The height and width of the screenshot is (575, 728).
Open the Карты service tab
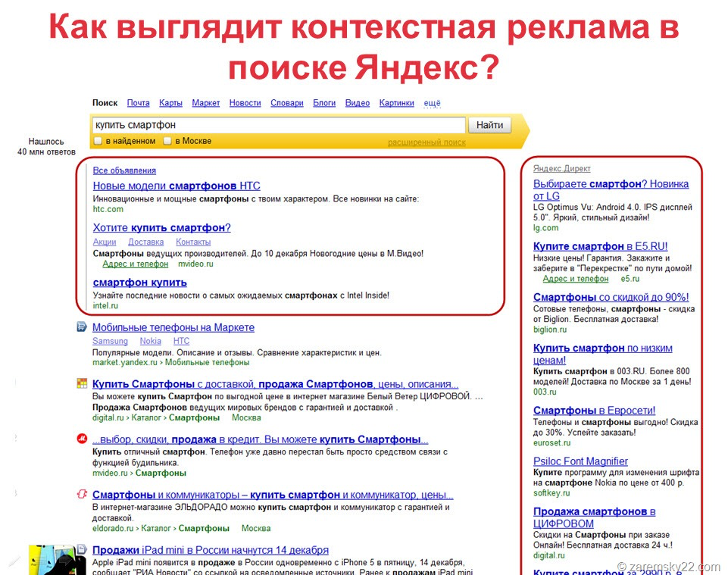click(171, 103)
